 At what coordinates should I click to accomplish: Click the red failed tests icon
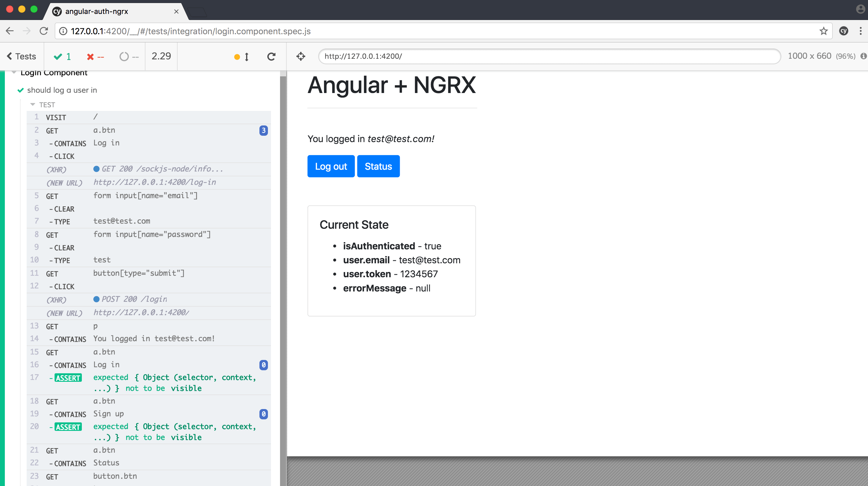click(x=90, y=56)
